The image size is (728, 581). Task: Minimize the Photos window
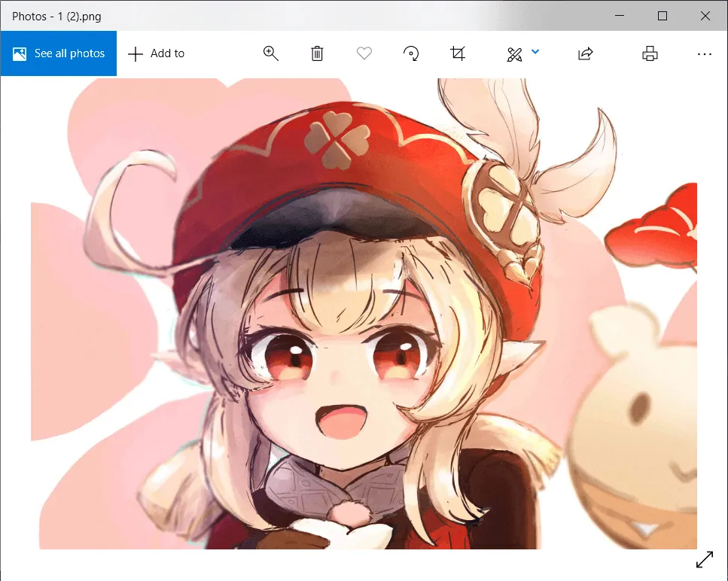pyautogui.click(x=619, y=16)
